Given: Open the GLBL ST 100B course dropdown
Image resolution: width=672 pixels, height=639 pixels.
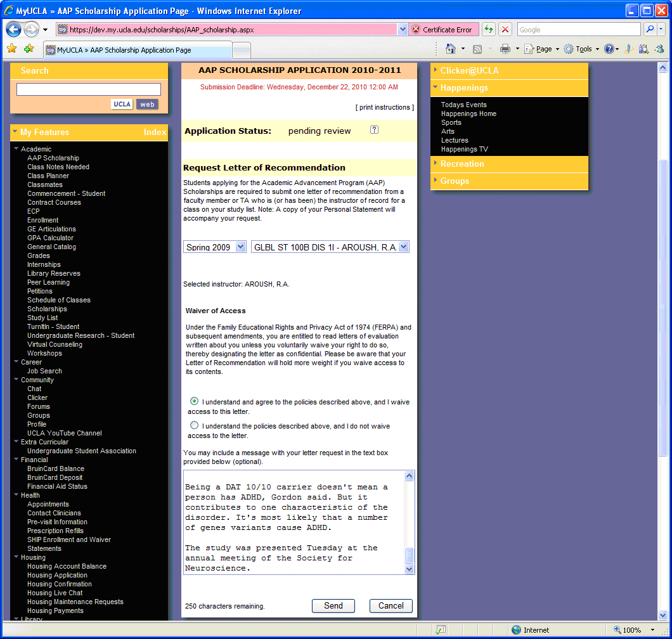Looking at the screenshot, I should (x=330, y=247).
